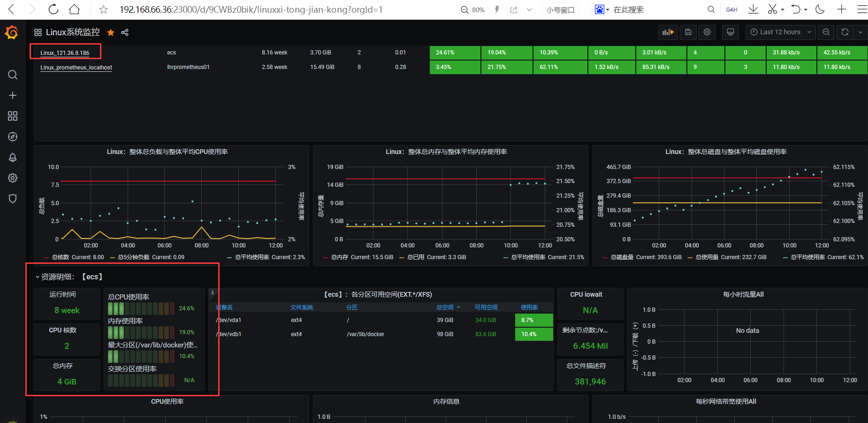Screen dimensions: 868x423
Task: Click the Add panel icon
Action: click(x=668, y=32)
